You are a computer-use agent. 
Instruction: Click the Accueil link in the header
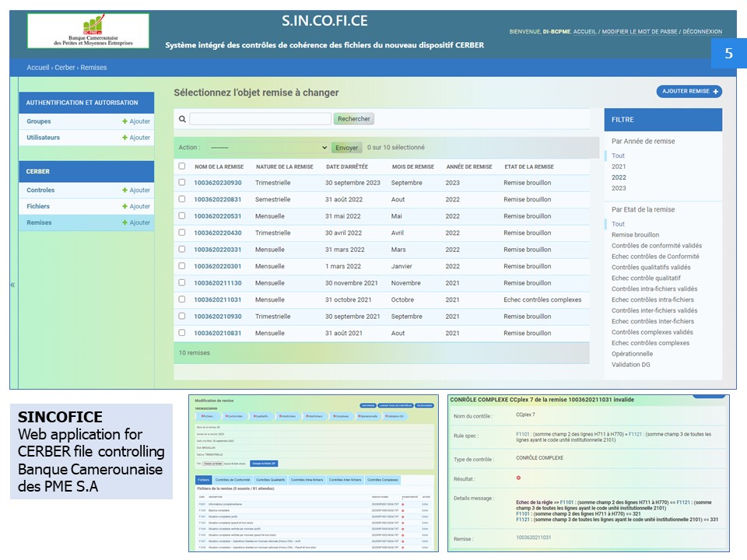(x=584, y=31)
